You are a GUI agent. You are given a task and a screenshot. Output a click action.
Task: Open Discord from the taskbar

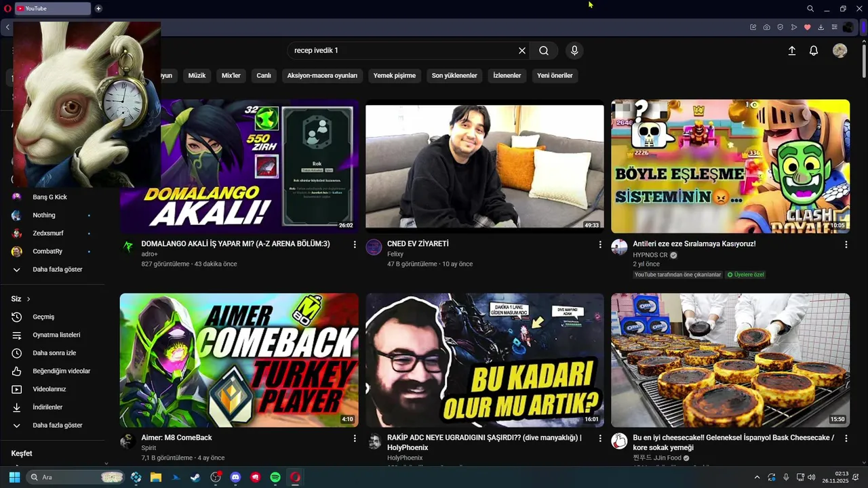point(235,477)
